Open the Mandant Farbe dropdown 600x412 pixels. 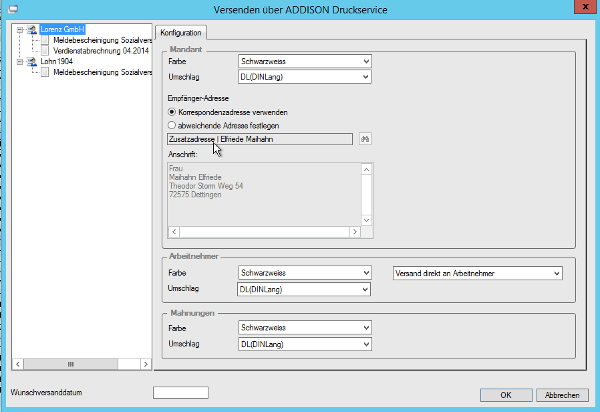click(305, 61)
